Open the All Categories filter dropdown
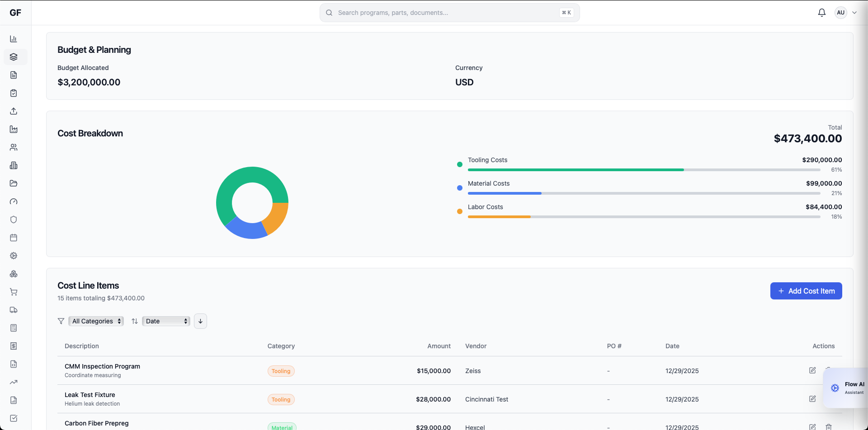 click(x=96, y=321)
